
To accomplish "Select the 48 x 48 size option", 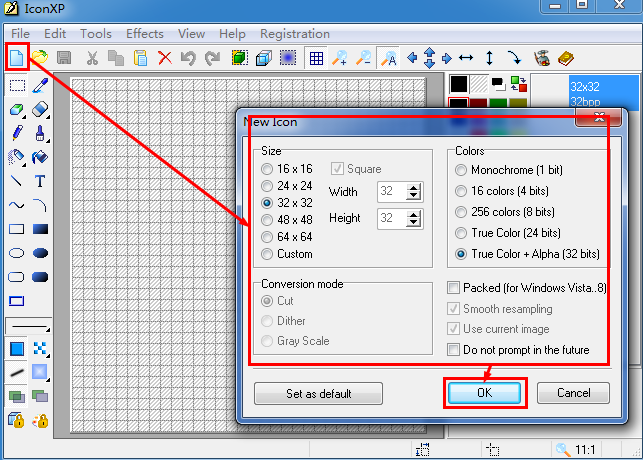I will tap(287, 220).
